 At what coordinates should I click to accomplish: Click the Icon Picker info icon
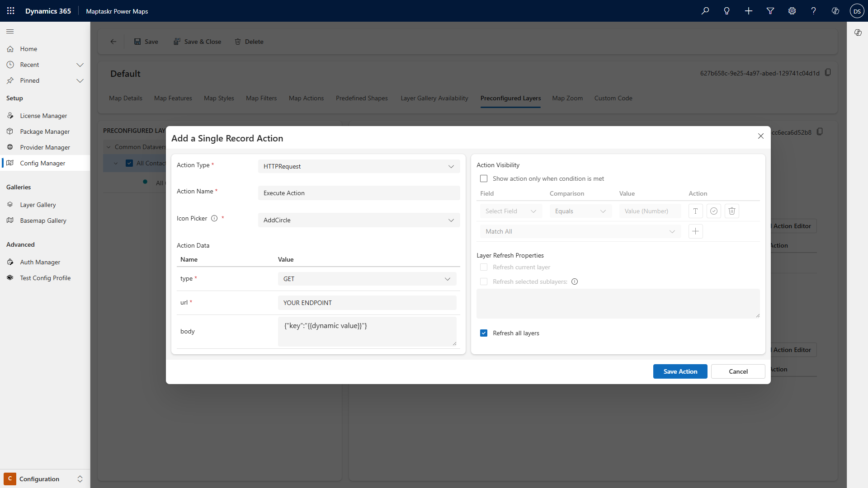click(x=214, y=218)
